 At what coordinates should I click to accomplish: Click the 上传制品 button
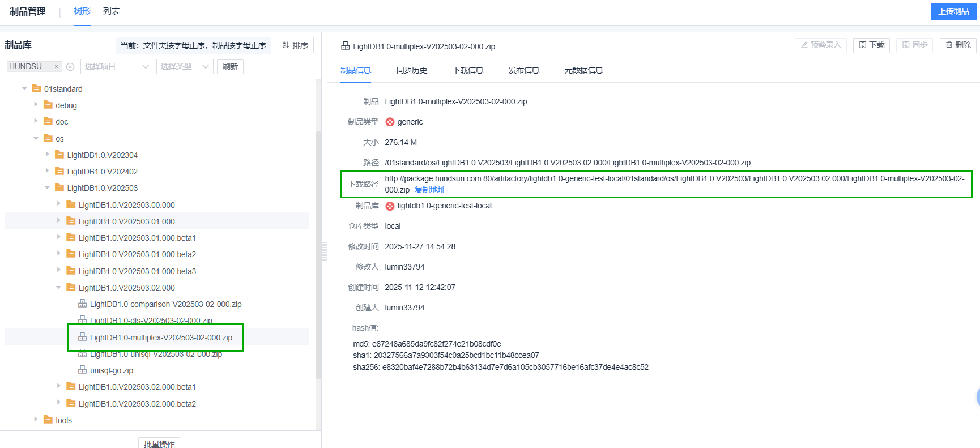(x=953, y=11)
